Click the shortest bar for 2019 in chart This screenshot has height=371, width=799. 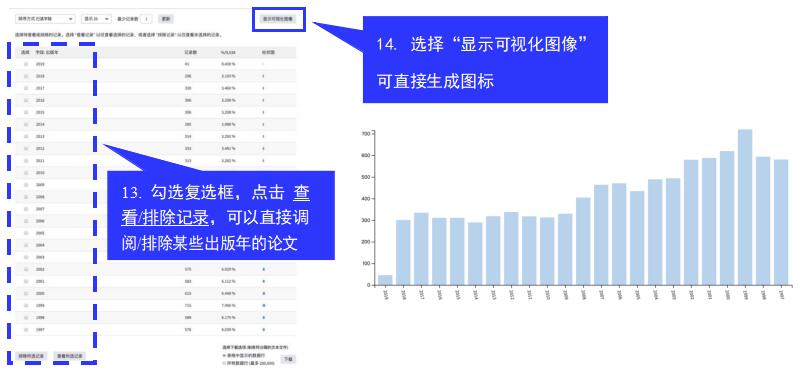click(x=385, y=280)
